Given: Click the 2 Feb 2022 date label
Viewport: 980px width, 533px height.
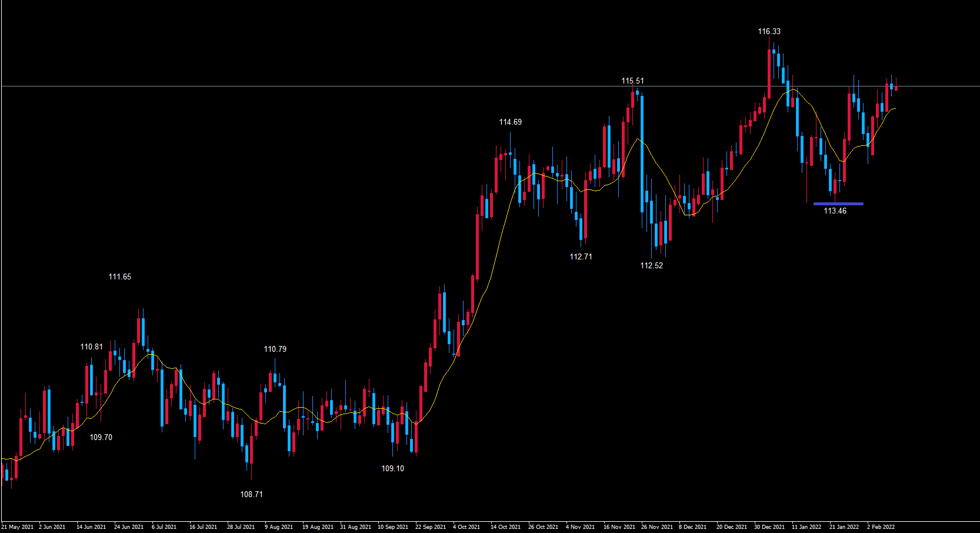Looking at the screenshot, I should [881, 527].
